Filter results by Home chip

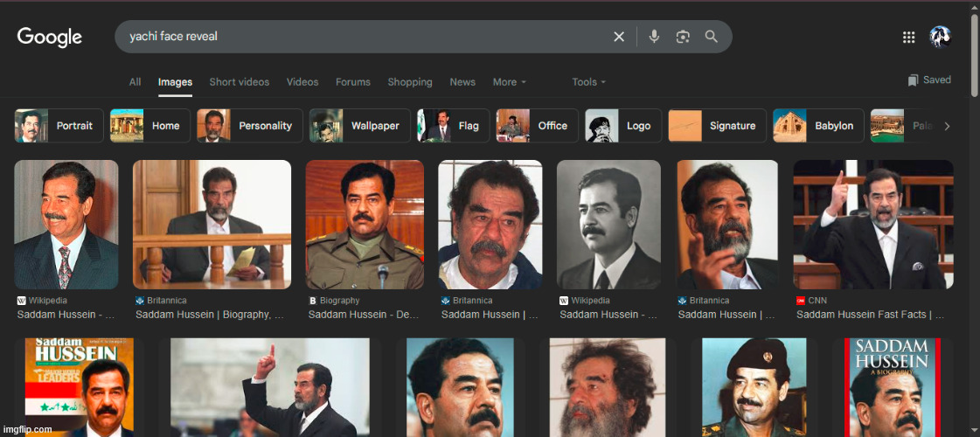coord(150,126)
